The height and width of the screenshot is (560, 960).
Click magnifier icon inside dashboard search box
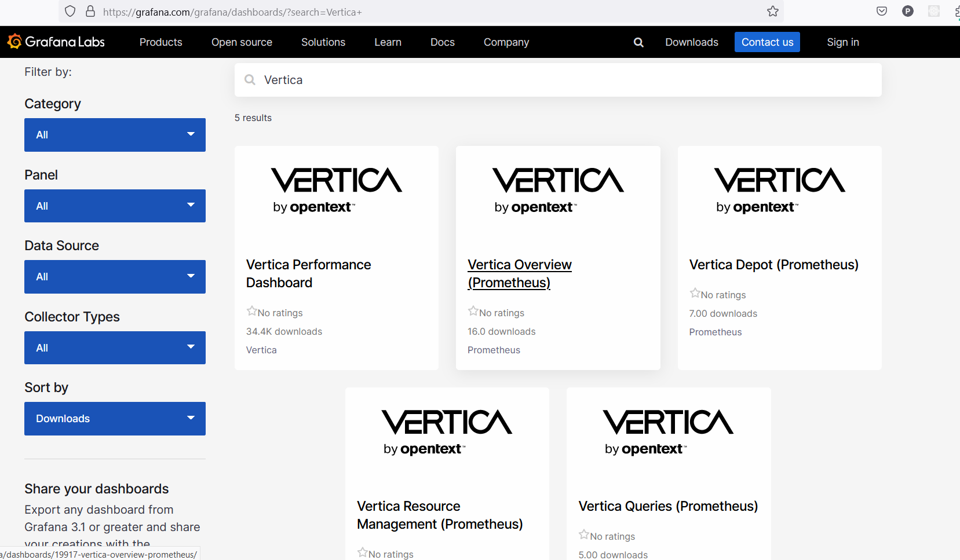coord(250,80)
